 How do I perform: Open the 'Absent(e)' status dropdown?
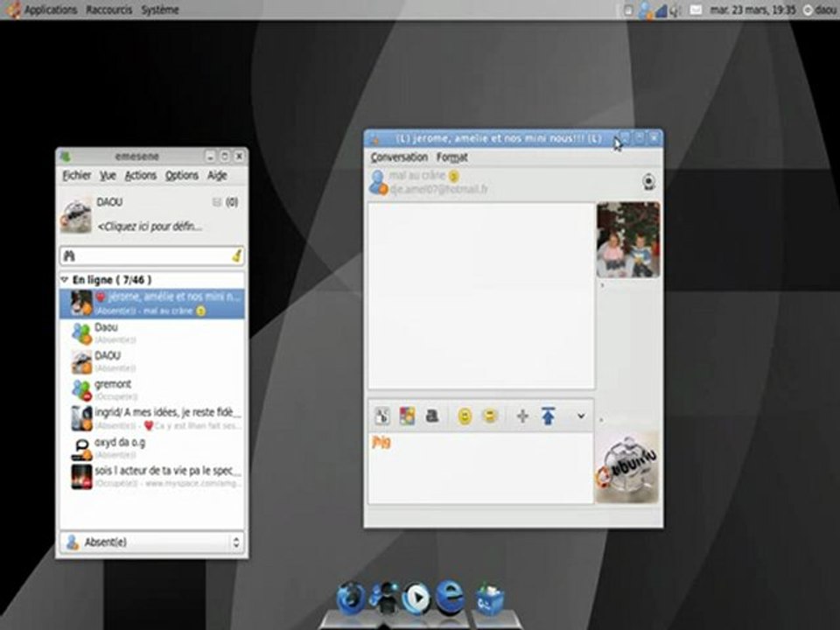[x=152, y=542]
